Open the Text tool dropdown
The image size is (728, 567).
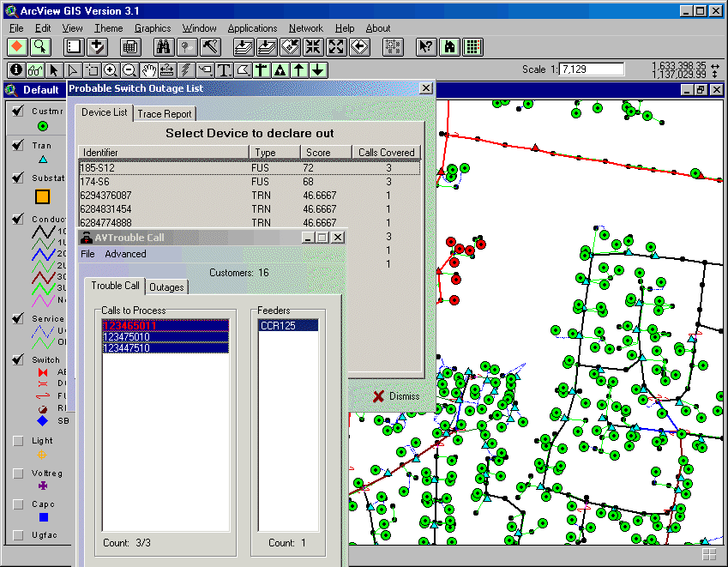[x=224, y=70]
